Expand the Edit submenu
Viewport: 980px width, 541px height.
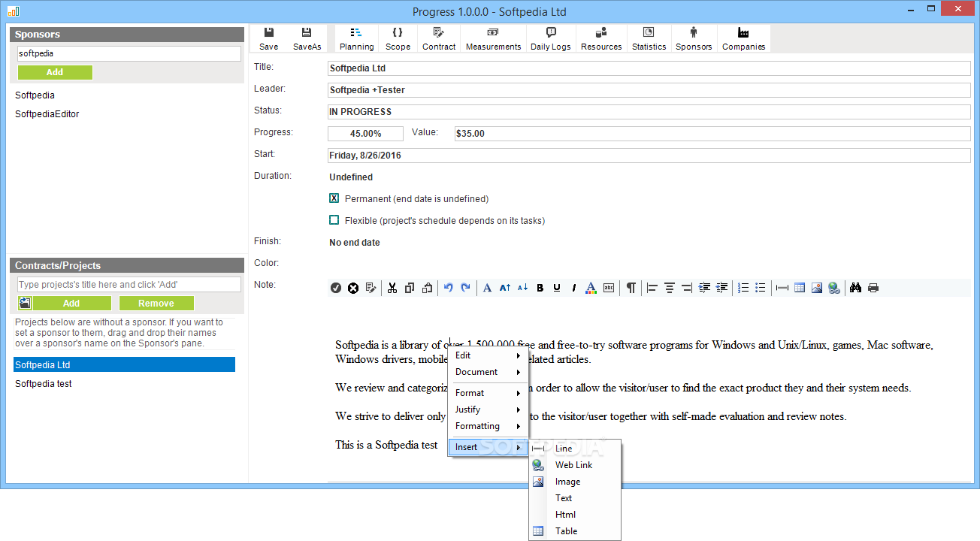pyautogui.click(x=488, y=355)
